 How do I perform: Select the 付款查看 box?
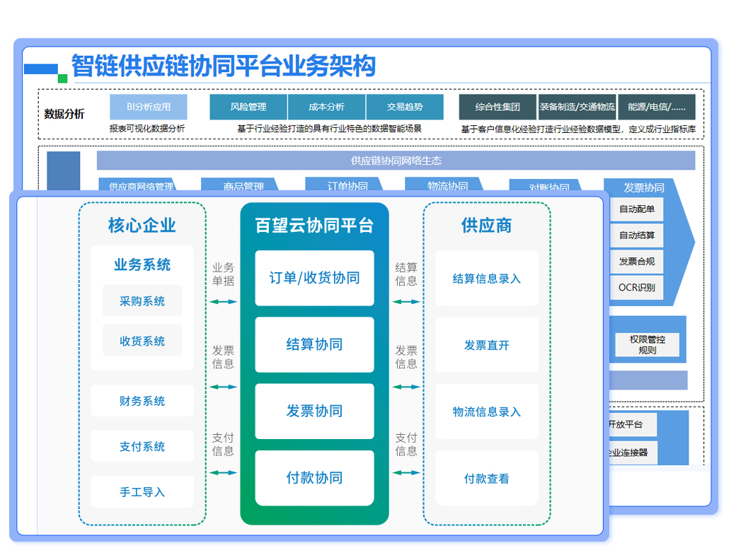(487, 478)
